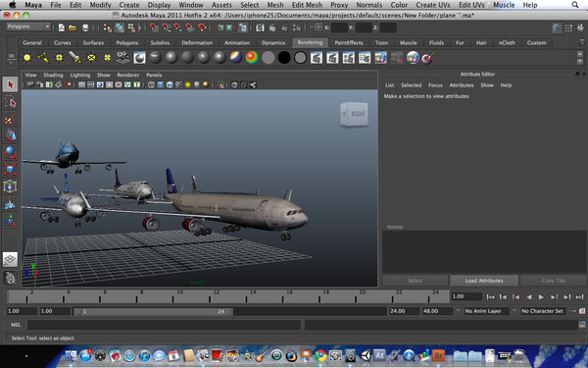The width and height of the screenshot is (588, 368).
Task: Toggle snap to grids magnet
Action: [154, 27]
